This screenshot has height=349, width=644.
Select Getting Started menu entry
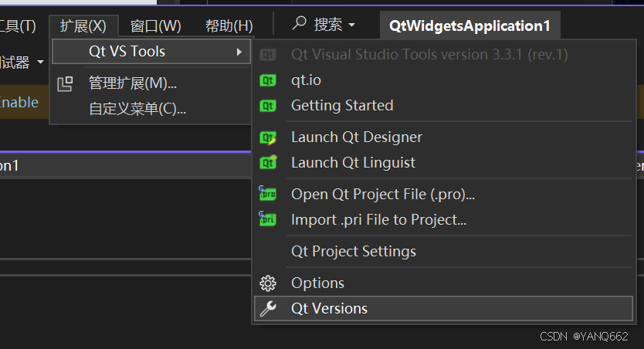[443, 106]
